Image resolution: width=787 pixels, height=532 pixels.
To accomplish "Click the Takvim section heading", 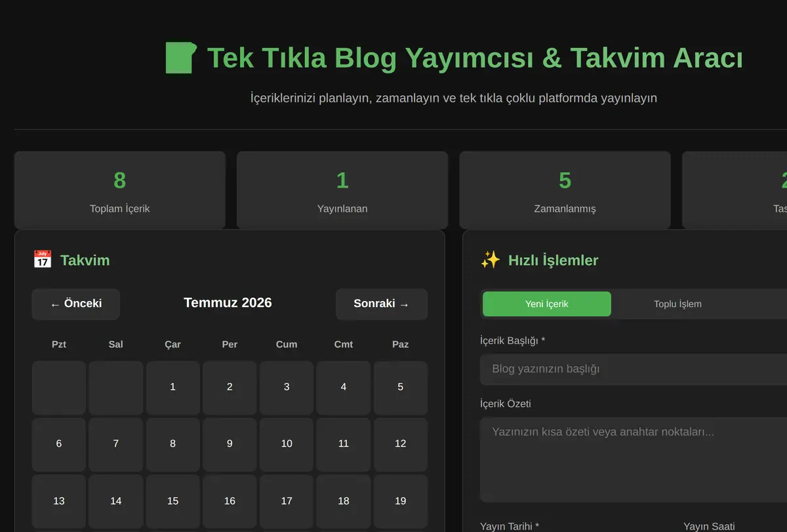I will pyautogui.click(x=85, y=260).
